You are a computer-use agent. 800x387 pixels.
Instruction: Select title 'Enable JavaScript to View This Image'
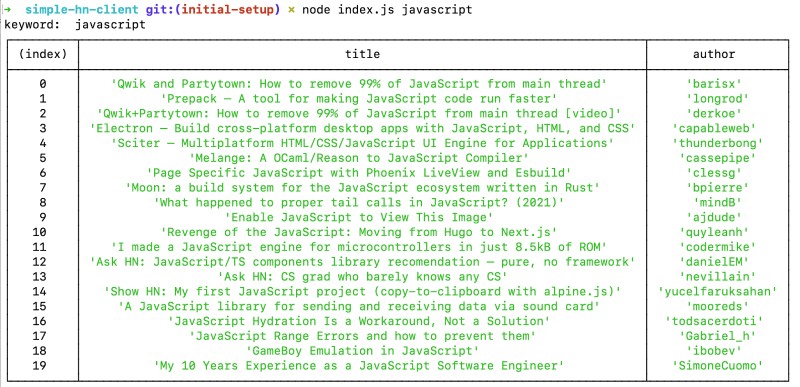[x=359, y=217]
